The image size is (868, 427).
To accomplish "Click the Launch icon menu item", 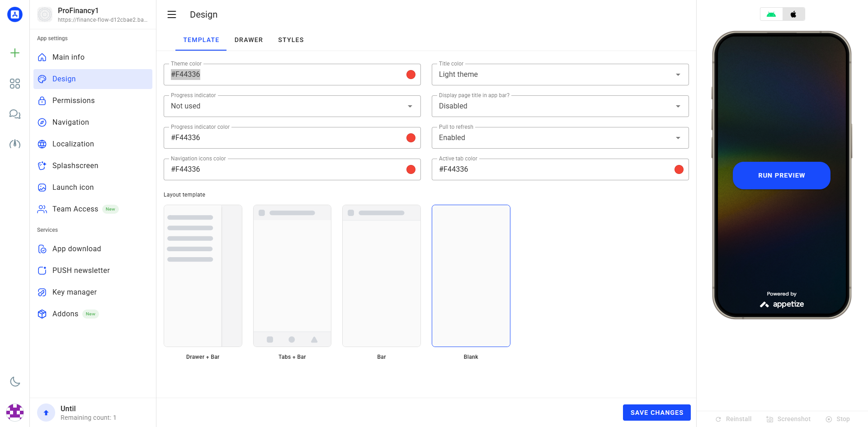I will point(93,187).
